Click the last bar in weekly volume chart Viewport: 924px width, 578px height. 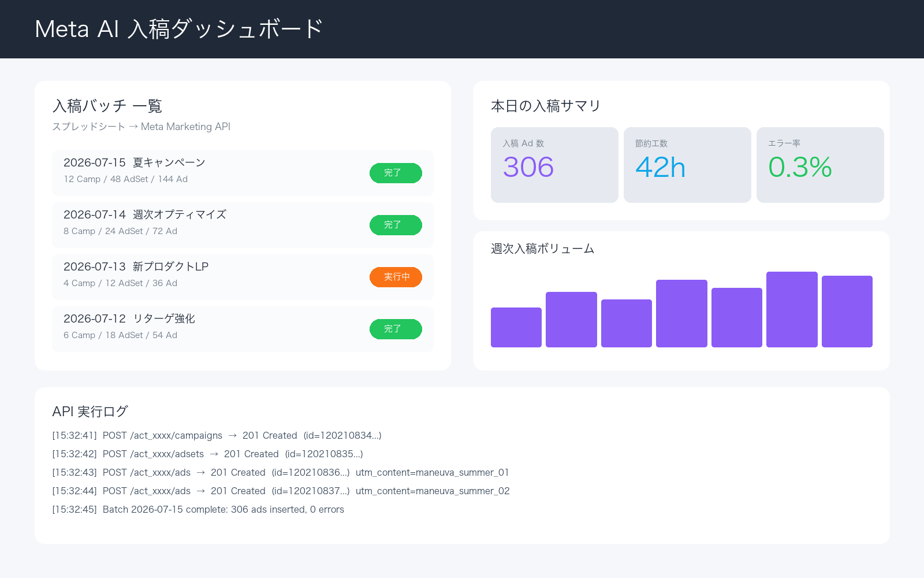tap(847, 312)
